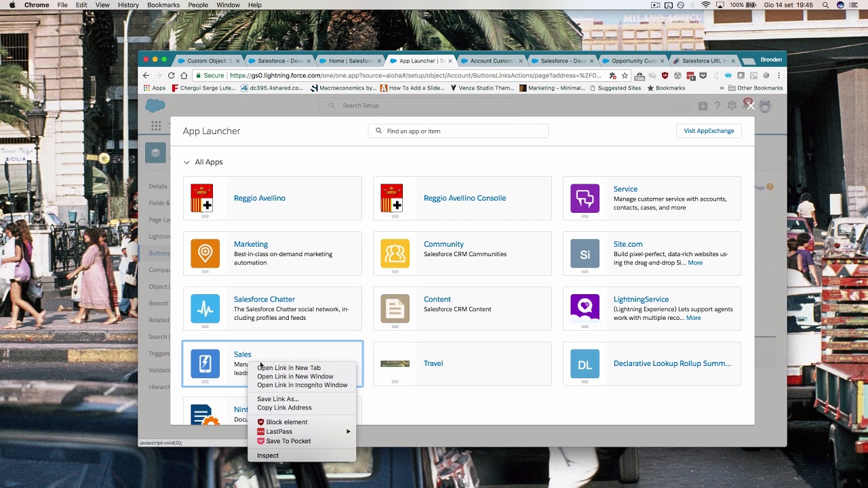This screenshot has width=868, height=488.
Task: Open the Apps bookmark shortcut
Action: coord(154,88)
